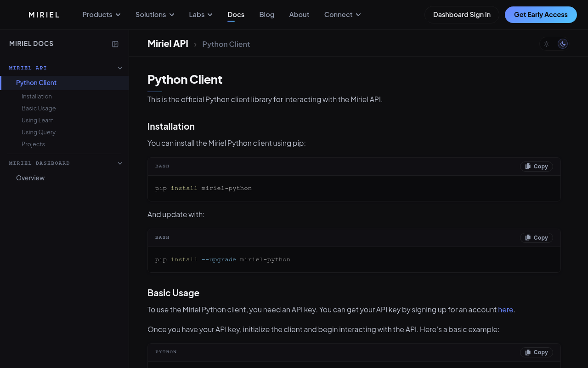The height and width of the screenshot is (368, 588).
Task: Copy the pip upgrade command
Action: point(537,238)
